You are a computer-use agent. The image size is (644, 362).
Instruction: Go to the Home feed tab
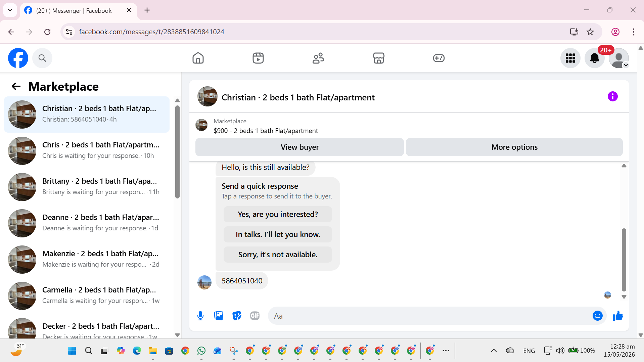pyautogui.click(x=198, y=58)
